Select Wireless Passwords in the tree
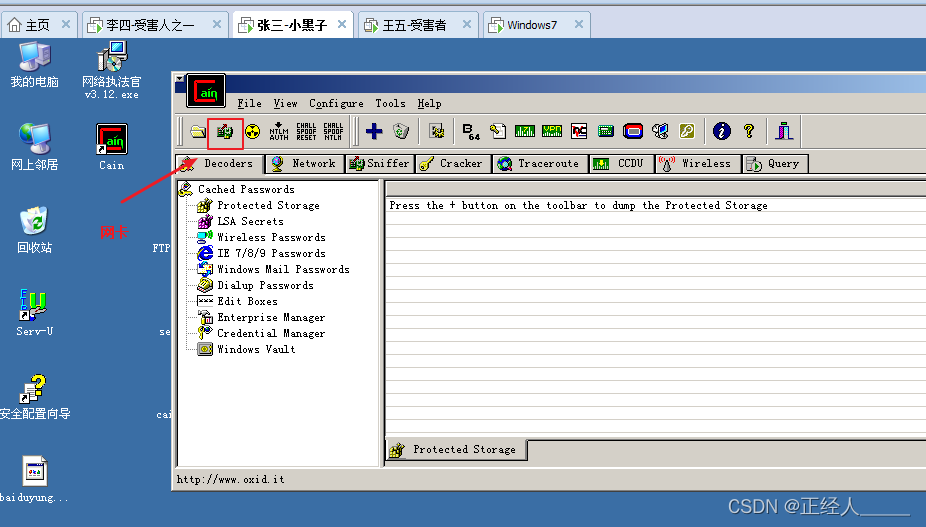The height and width of the screenshot is (527, 926). [271, 237]
